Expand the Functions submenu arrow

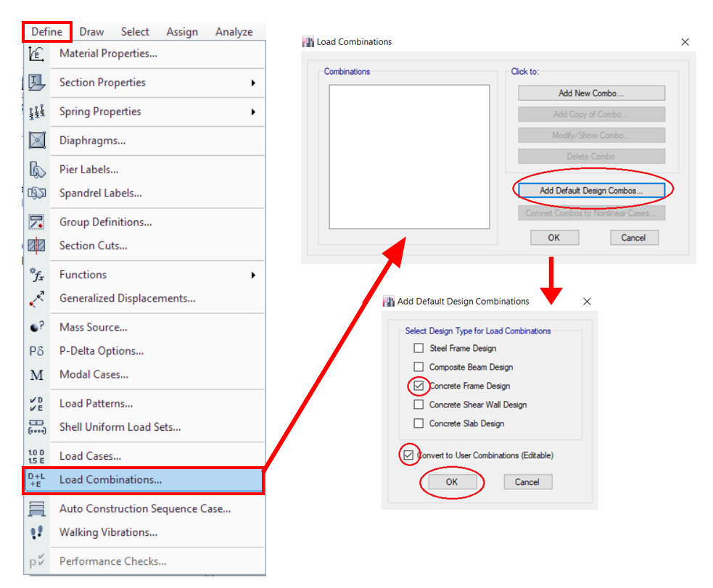(x=253, y=275)
